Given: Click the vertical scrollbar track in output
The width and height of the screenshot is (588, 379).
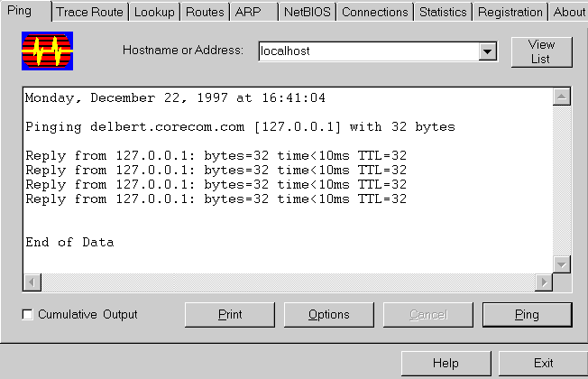Looking at the screenshot, I should click(x=561, y=180).
